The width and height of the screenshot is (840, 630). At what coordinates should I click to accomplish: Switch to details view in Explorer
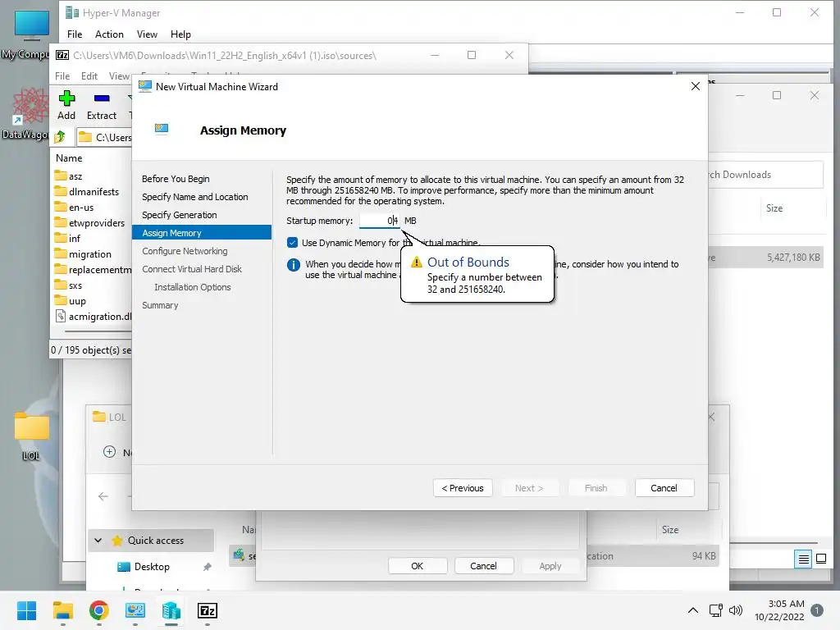(804, 559)
